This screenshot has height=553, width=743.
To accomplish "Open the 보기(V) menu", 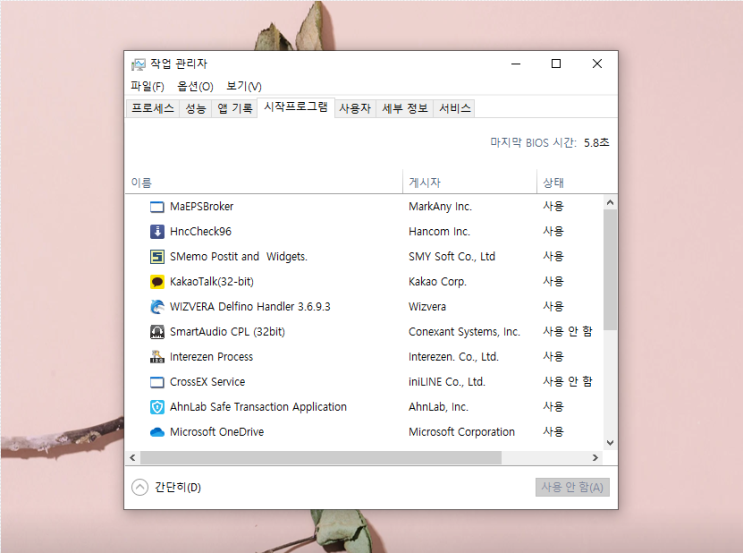I will pyautogui.click(x=244, y=86).
